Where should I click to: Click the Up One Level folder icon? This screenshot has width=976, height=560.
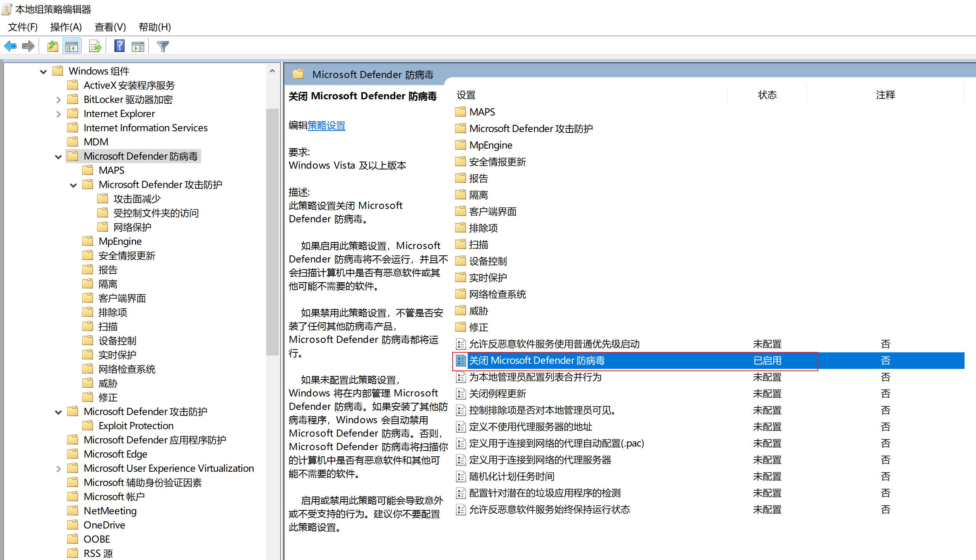[52, 47]
